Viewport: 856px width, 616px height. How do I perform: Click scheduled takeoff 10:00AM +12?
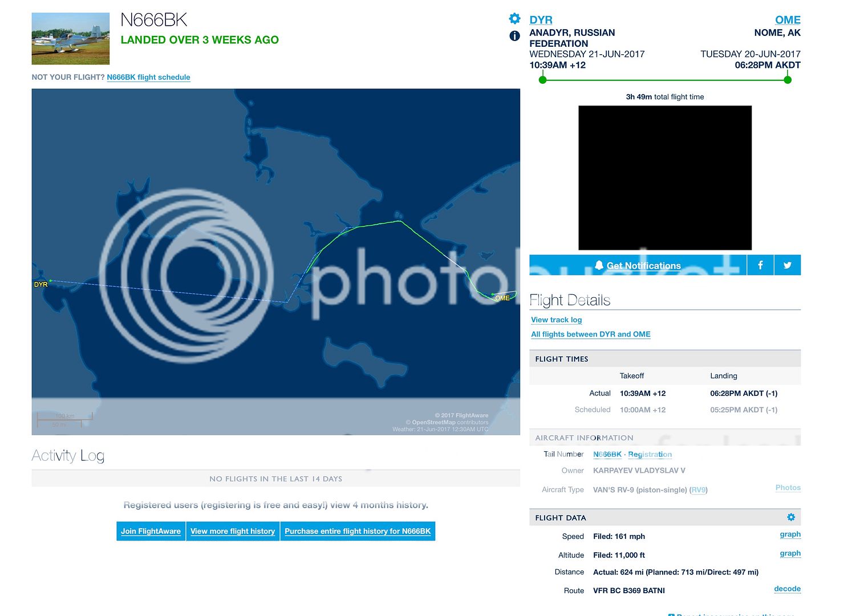coord(643,410)
